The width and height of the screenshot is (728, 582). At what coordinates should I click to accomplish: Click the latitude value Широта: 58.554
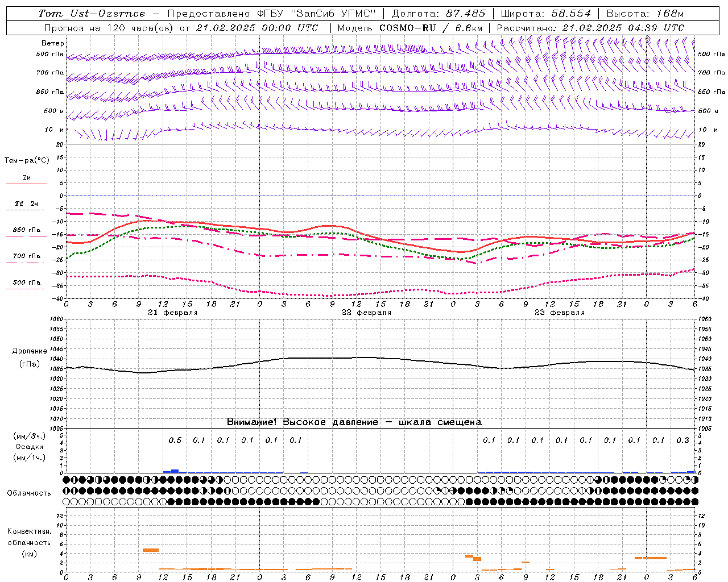[x=546, y=14]
